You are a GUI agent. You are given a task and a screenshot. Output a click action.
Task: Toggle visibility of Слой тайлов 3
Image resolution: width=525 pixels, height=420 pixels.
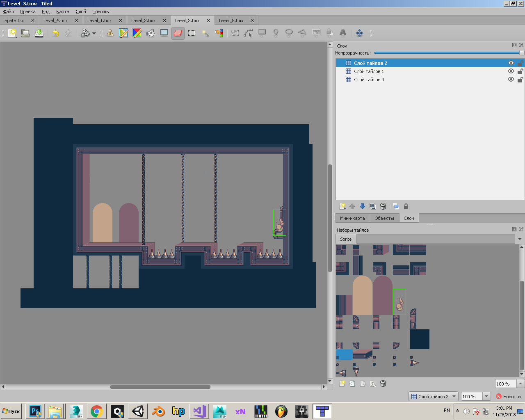tap(511, 80)
